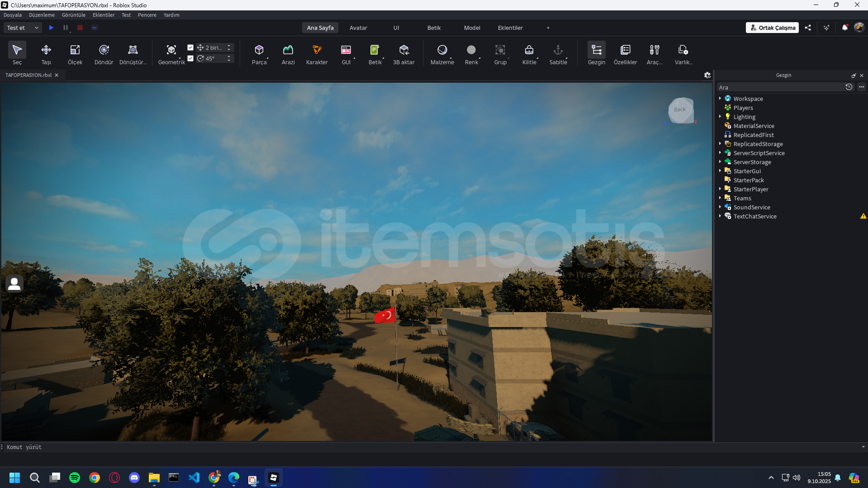Expand the StarterGui node
The height and width of the screenshot is (488, 868).
720,171
